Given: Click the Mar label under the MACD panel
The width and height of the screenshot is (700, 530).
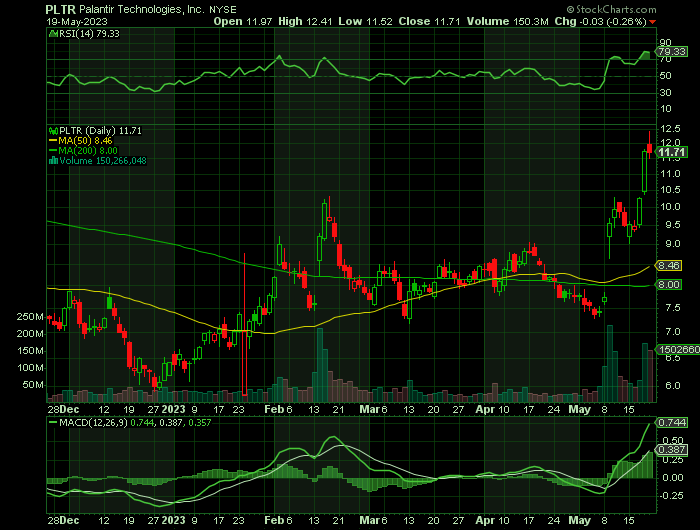Looking at the screenshot, I should coord(369,521).
